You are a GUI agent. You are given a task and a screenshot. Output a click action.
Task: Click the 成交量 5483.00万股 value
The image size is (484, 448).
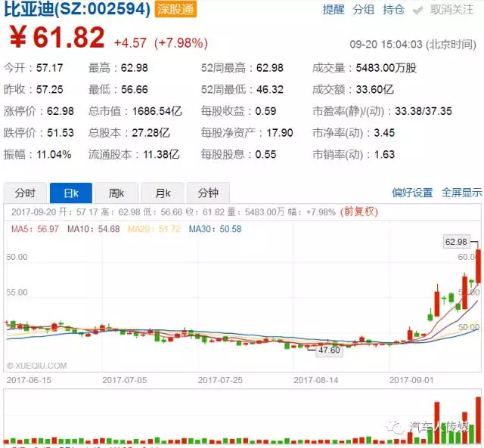[365, 67]
